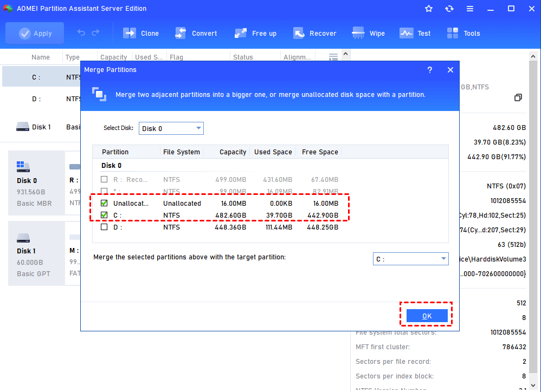The image size is (541, 392).
Task: Click the Flag column header
Action: tap(176, 57)
